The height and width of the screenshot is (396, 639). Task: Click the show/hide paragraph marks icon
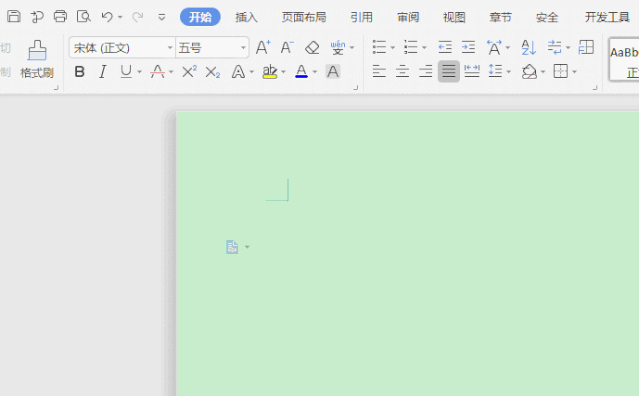555,47
